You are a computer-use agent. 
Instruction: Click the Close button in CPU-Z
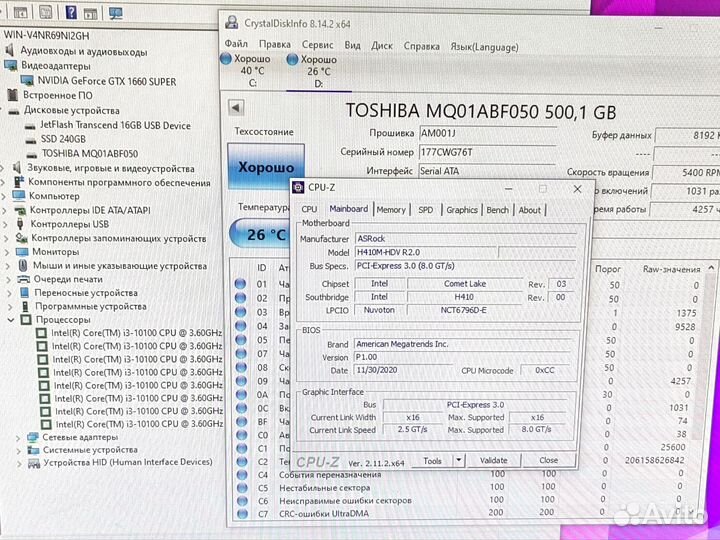pos(549,460)
